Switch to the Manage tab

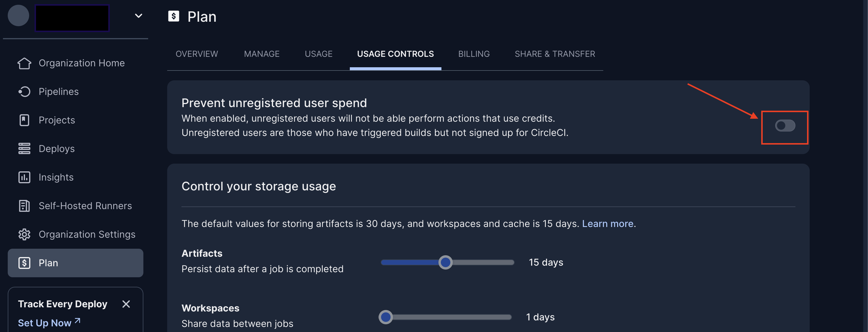pyautogui.click(x=262, y=54)
